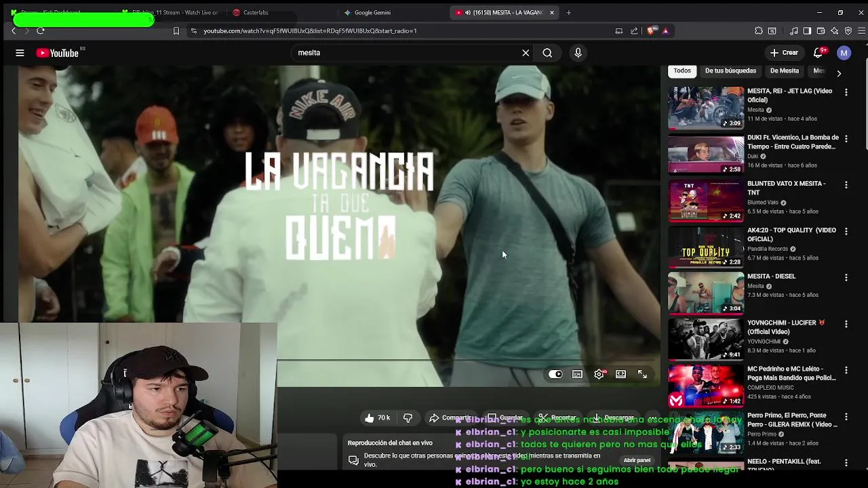Open Brave Wallet icon
Image resolution: width=868 pixels, height=488 pixels.
coord(821,30)
